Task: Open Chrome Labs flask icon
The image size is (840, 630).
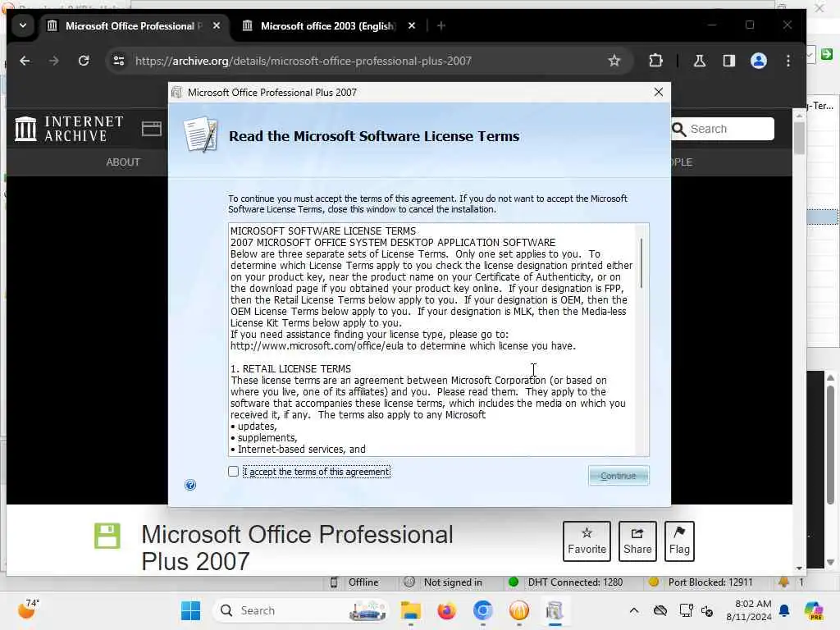Action: (x=699, y=61)
